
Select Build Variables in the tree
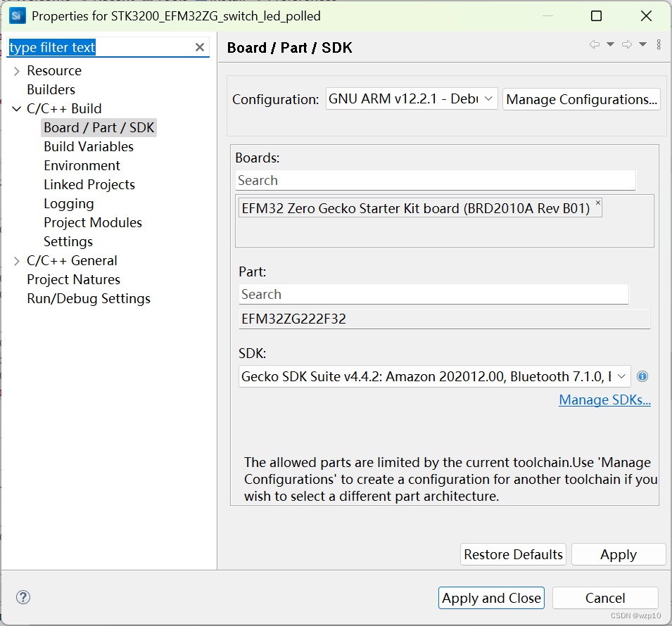coord(89,146)
